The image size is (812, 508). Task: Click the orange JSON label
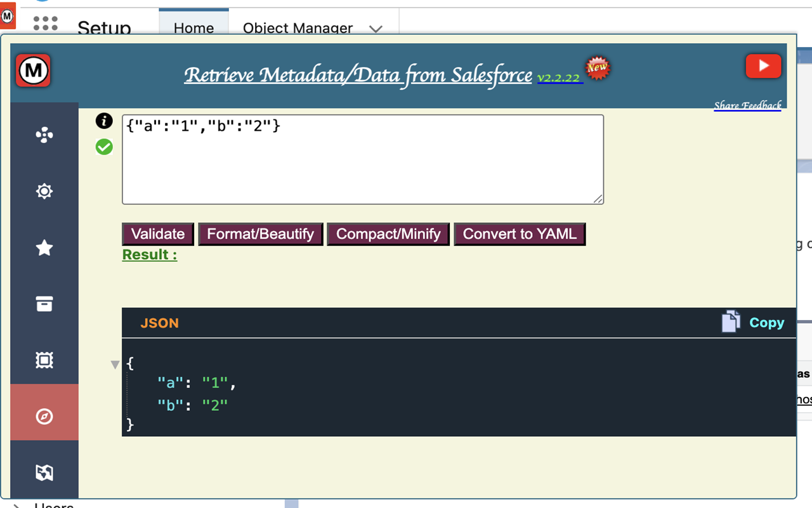(x=159, y=323)
